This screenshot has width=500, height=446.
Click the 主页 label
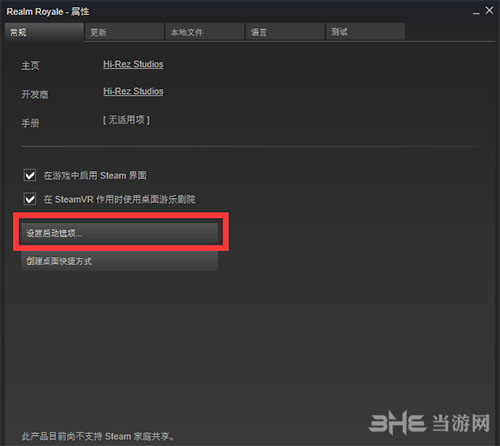click(x=30, y=65)
